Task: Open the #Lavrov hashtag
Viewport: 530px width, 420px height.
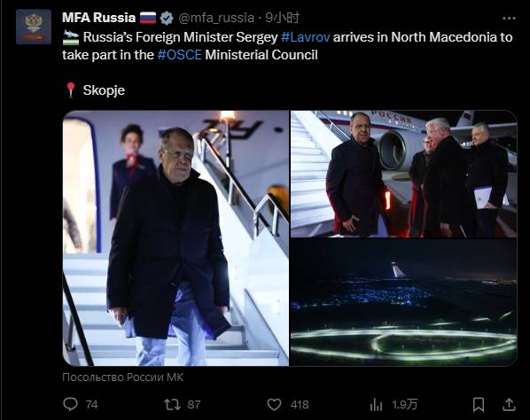Action: tap(305, 37)
